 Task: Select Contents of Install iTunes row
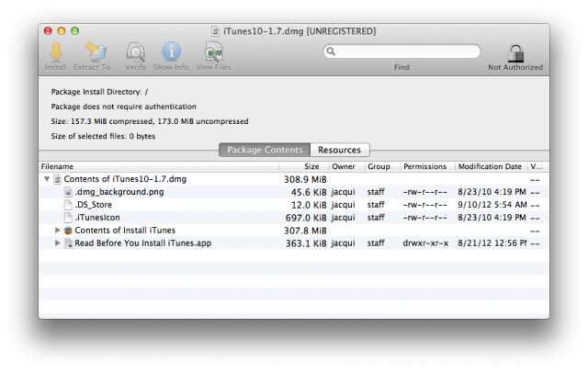pyautogui.click(x=294, y=231)
